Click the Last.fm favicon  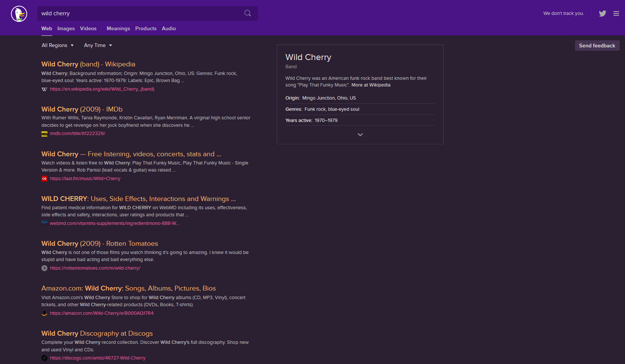pos(44,179)
